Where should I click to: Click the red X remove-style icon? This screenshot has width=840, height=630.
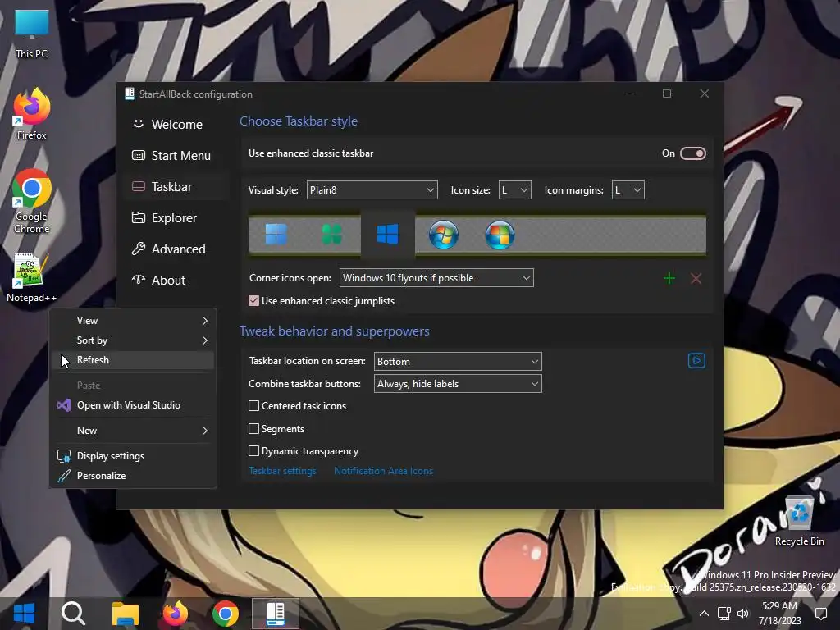[696, 279]
